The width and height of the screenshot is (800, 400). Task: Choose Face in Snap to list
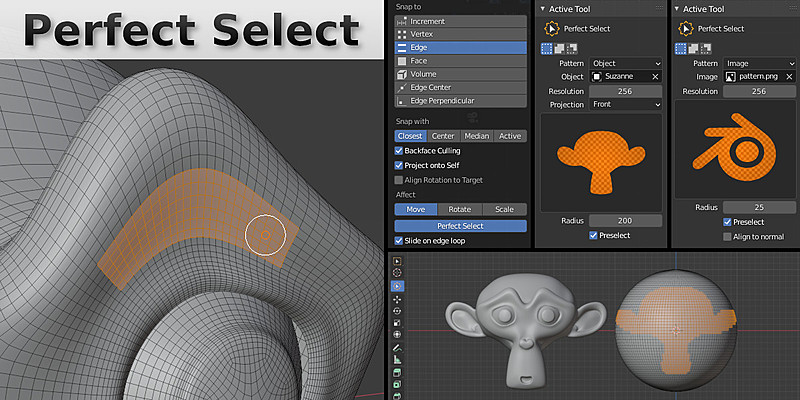[x=461, y=61]
